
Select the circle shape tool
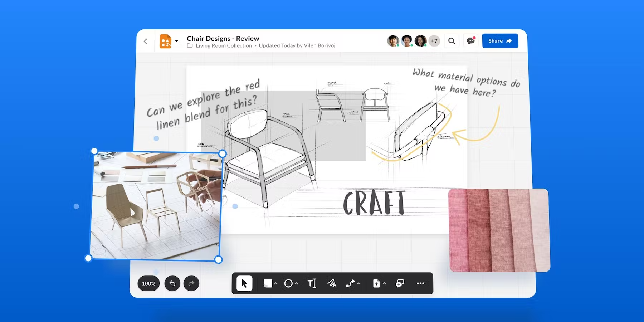(x=289, y=283)
